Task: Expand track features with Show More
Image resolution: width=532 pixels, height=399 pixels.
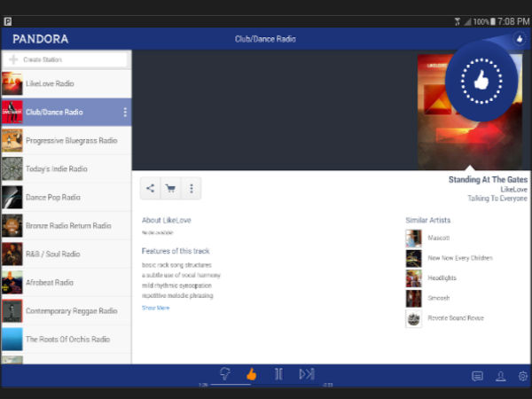Action: [x=155, y=308]
